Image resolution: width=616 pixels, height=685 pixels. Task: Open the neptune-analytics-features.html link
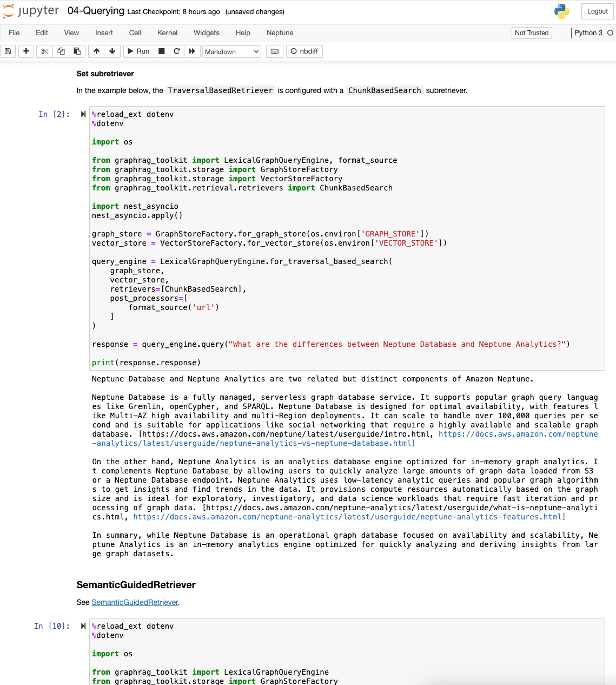click(x=349, y=517)
